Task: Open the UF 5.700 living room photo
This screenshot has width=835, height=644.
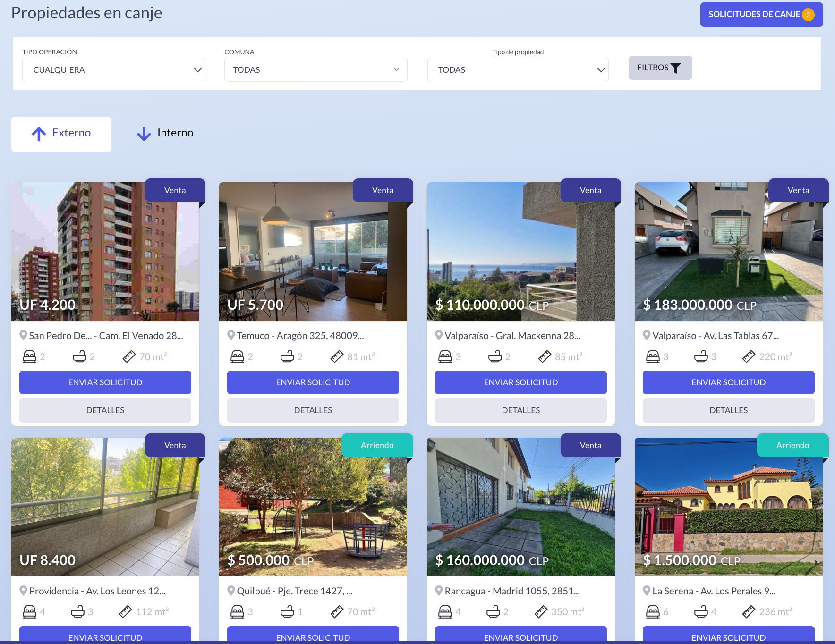Action: pos(313,252)
